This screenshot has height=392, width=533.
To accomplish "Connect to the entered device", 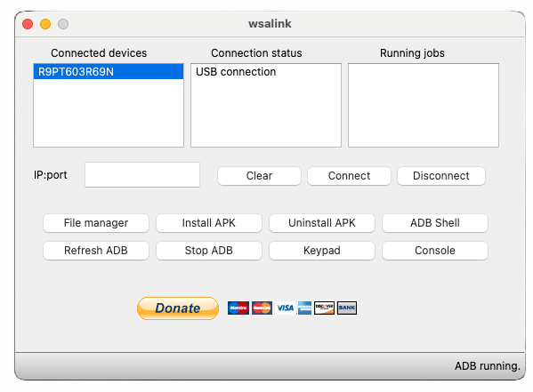I will tap(349, 176).
